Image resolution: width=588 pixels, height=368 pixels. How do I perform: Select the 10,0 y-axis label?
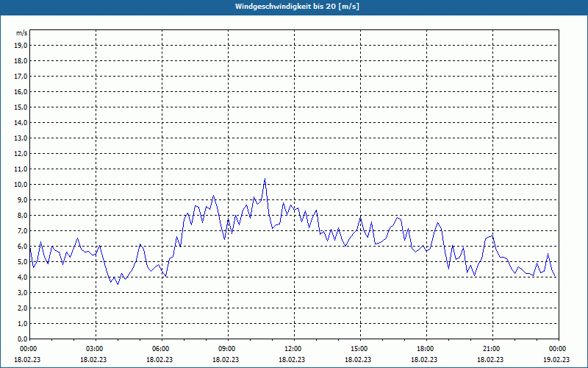coord(21,185)
